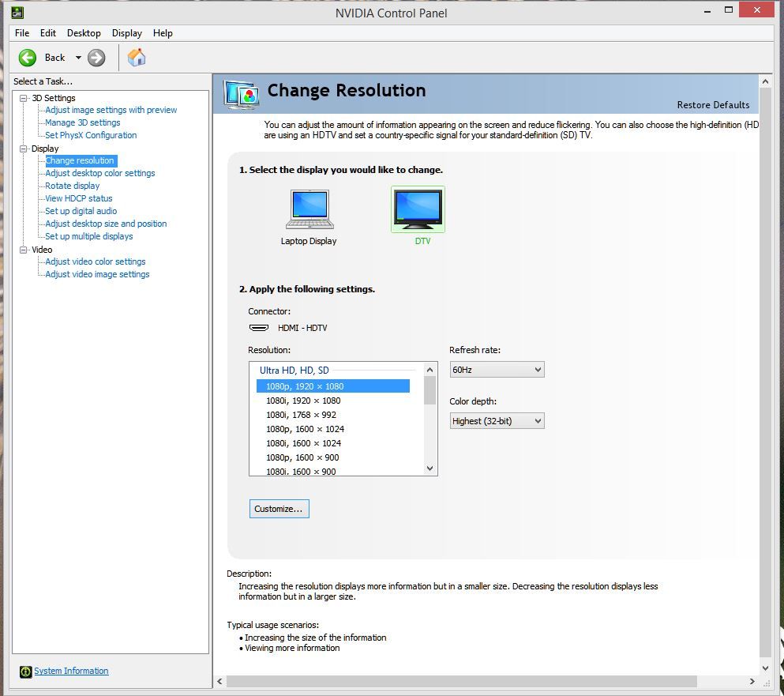Close the NVIDIA Control Panel window
The height and width of the screenshot is (696, 784).
click(x=756, y=10)
